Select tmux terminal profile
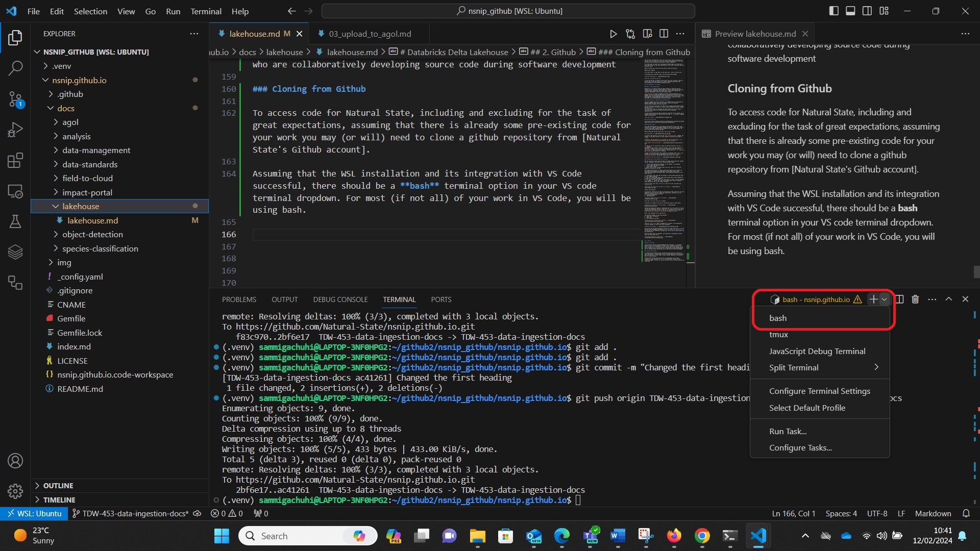This screenshot has width=980, height=551. 820,335
